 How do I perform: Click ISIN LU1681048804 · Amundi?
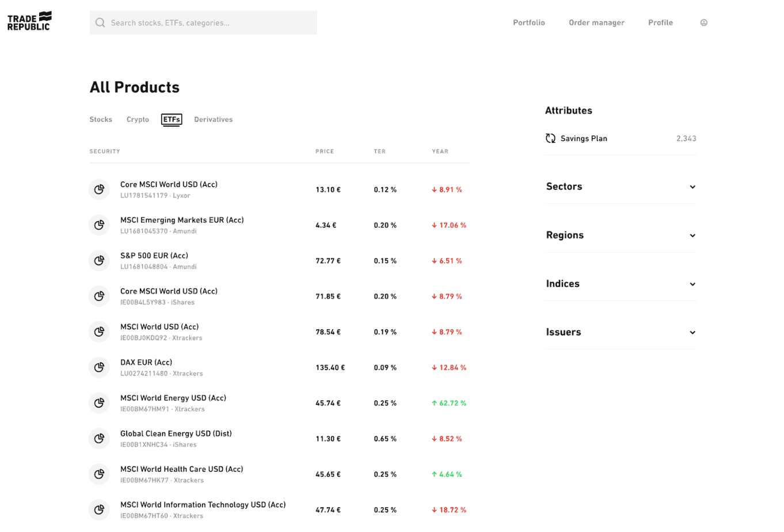158,267
